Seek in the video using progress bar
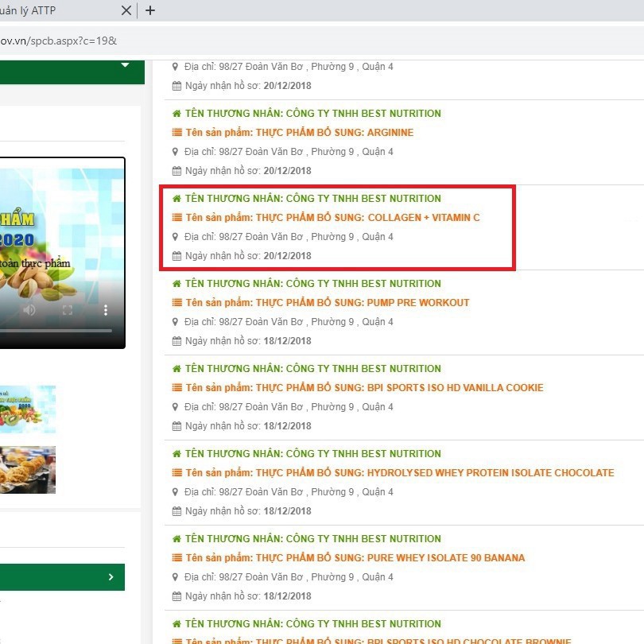Screen dimensions: 644x644 [56, 330]
